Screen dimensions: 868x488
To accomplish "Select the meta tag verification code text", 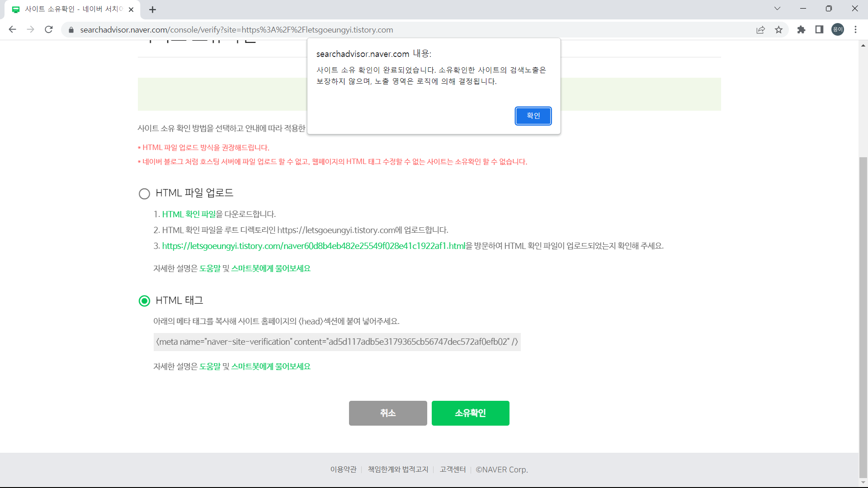I will point(337,342).
